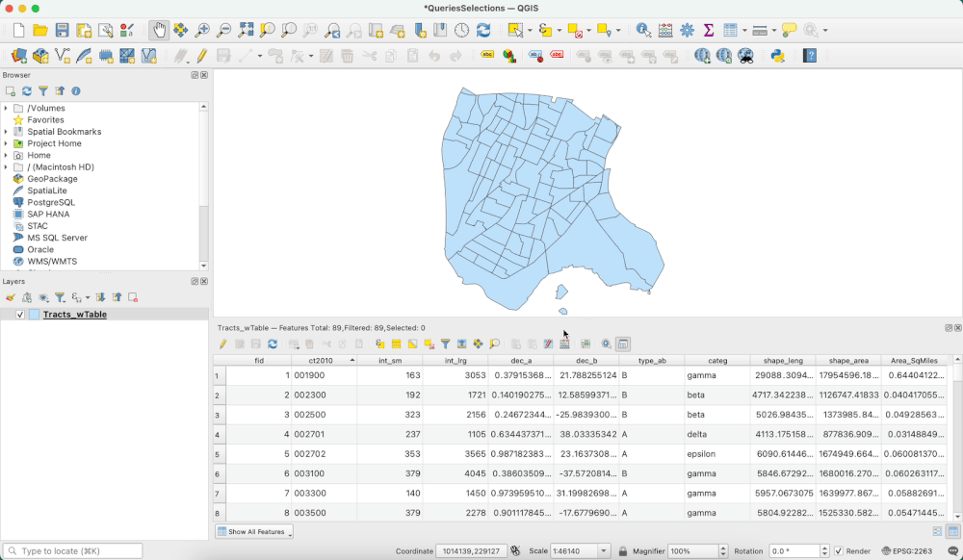
Task: Remove layer icon in Layers panel
Action: coord(133,297)
